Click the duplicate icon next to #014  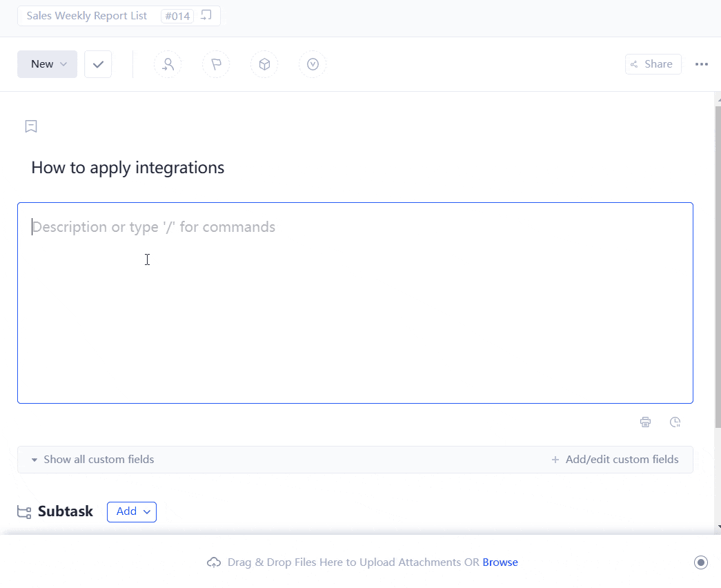[x=207, y=14]
